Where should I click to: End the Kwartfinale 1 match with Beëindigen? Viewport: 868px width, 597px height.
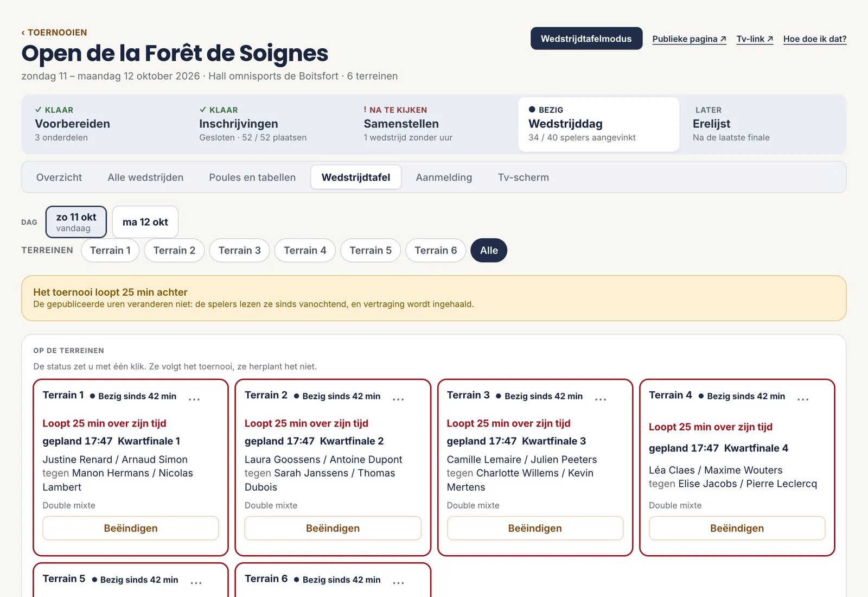click(131, 528)
